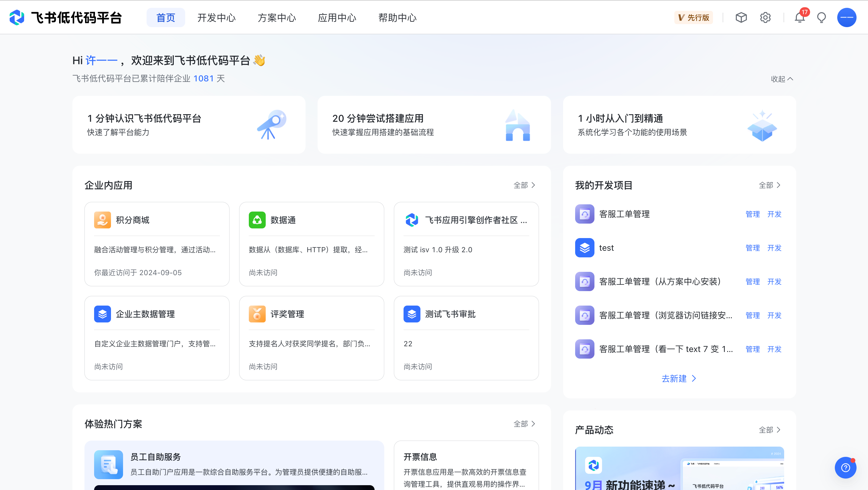The width and height of the screenshot is (868, 490).
Task: Switch to the 首页 tab
Action: pos(166,17)
